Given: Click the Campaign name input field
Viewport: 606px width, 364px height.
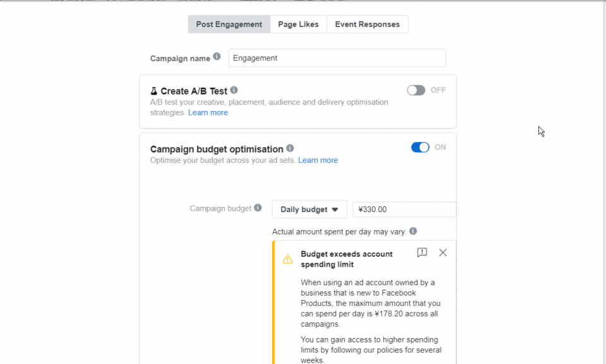Looking at the screenshot, I should 337,58.
